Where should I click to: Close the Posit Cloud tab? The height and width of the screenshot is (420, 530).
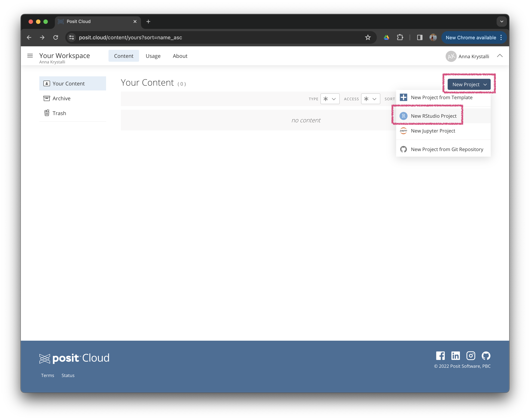[135, 21]
